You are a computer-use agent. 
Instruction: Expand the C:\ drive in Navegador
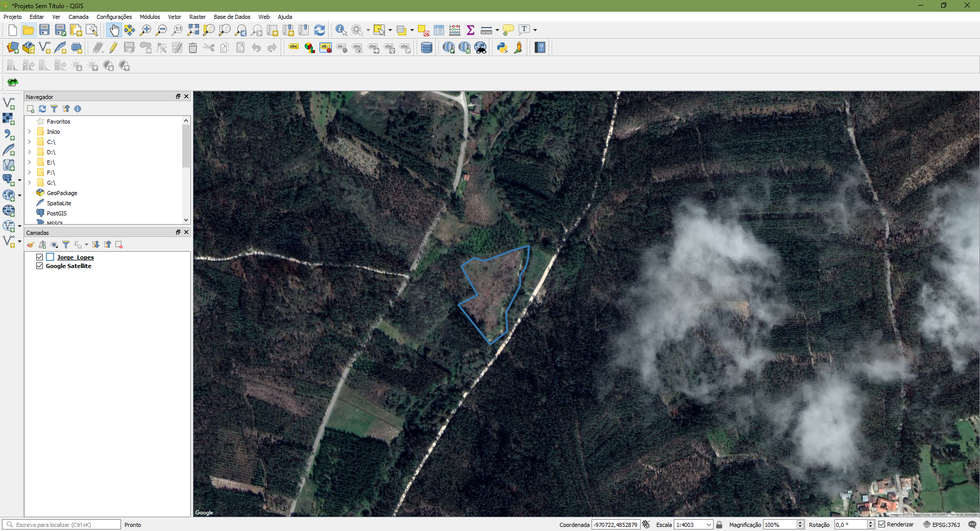pos(30,142)
